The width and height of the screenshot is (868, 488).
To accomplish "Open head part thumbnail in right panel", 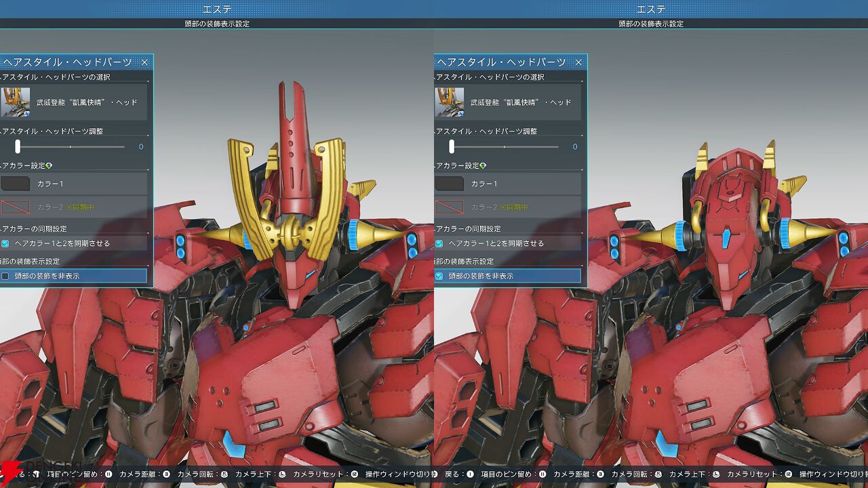I will [x=449, y=102].
